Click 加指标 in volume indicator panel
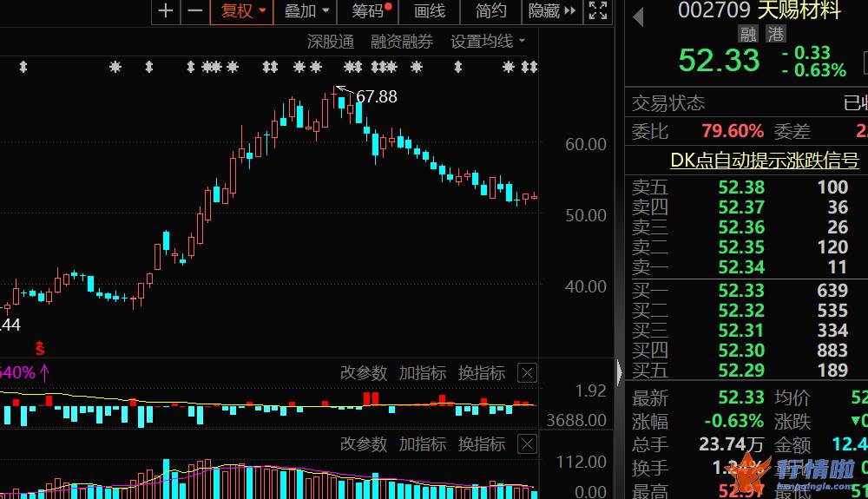This screenshot has width=868, height=499. [423, 444]
